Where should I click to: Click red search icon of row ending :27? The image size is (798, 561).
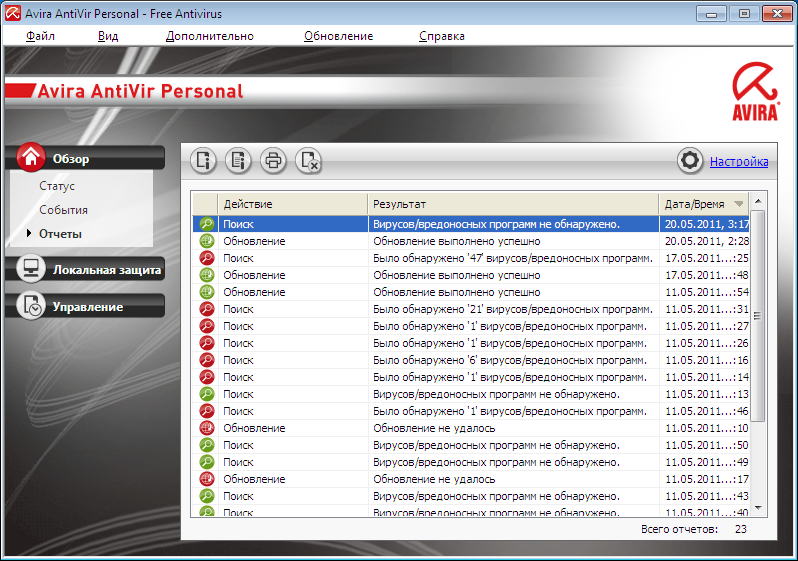pos(207,326)
